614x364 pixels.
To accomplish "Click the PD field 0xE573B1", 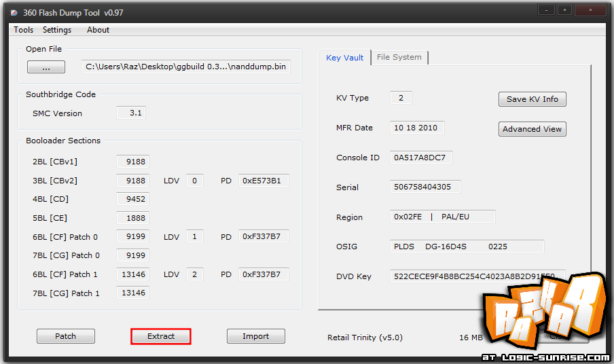I will tap(264, 181).
